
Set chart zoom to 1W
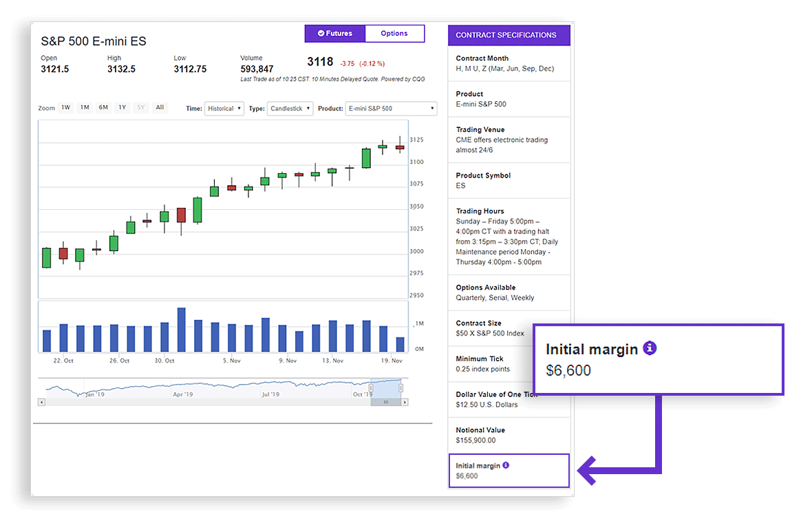click(65, 107)
